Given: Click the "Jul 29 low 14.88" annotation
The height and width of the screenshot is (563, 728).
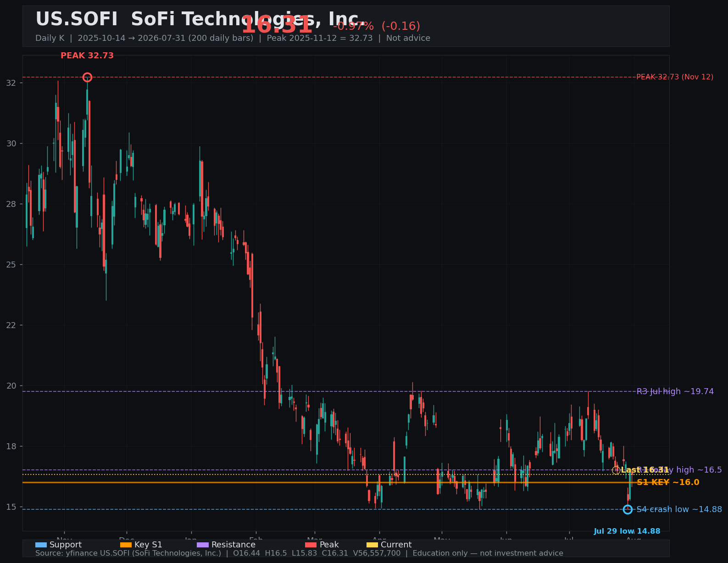Looking at the screenshot, I should point(627,531).
